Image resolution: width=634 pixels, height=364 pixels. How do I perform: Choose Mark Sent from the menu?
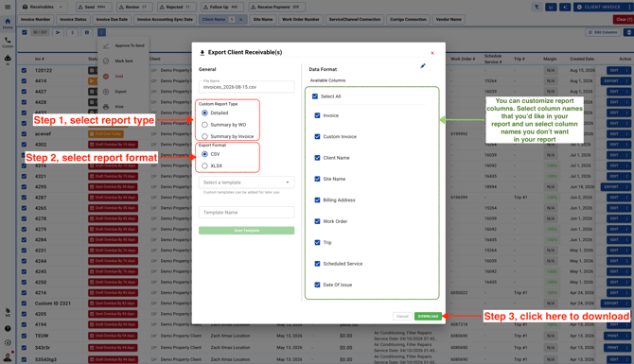(x=124, y=61)
